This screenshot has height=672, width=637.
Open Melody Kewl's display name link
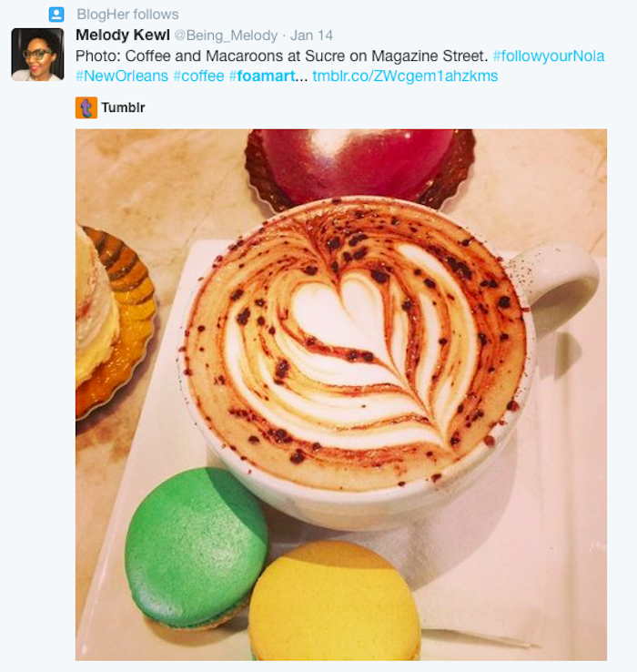(123, 36)
